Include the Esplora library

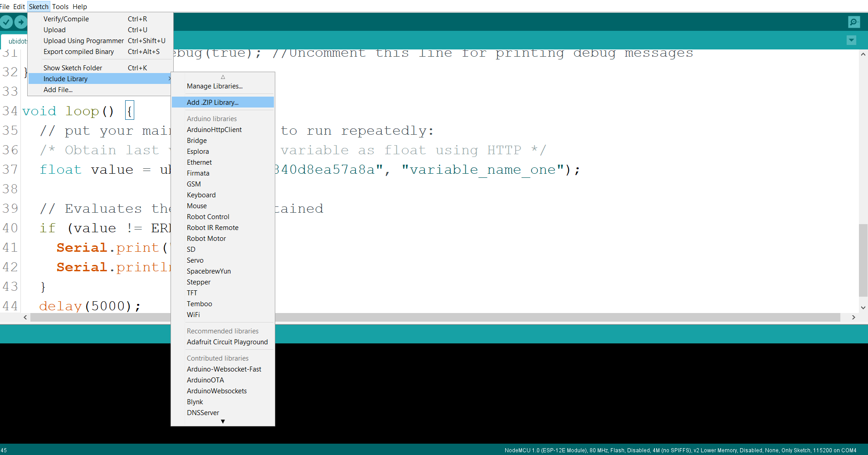(223, 152)
